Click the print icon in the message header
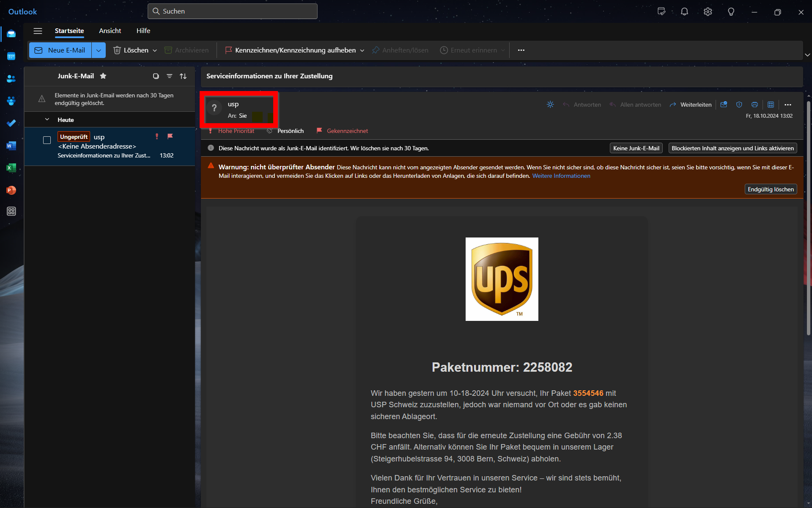This screenshot has width=812, height=508. 754,105
